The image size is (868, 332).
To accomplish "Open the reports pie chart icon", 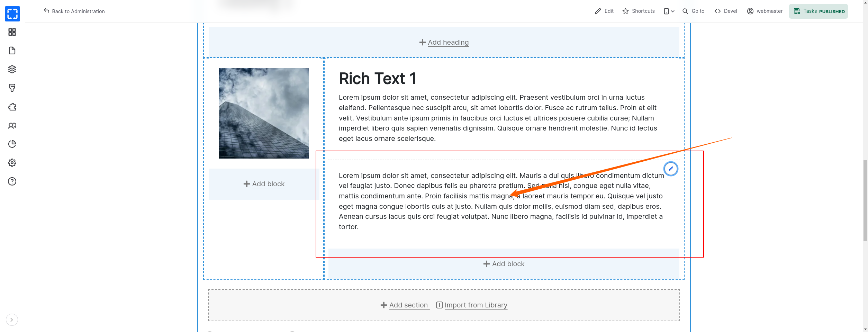I will pos(12,144).
